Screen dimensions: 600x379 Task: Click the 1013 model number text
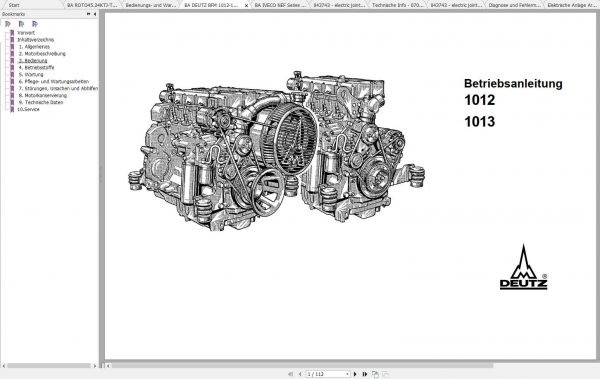(x=479, y=122)
